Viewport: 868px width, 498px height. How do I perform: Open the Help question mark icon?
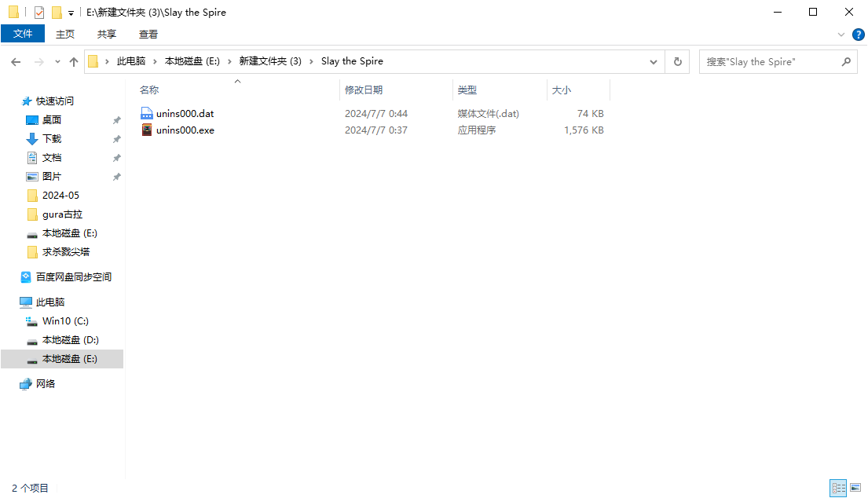pos(858,35)
